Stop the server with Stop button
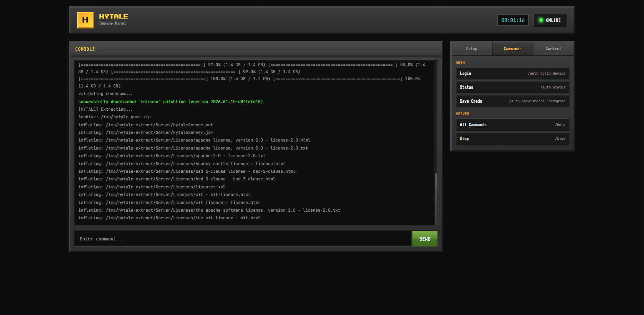This screenshot has height=315, width=644. 512,139
